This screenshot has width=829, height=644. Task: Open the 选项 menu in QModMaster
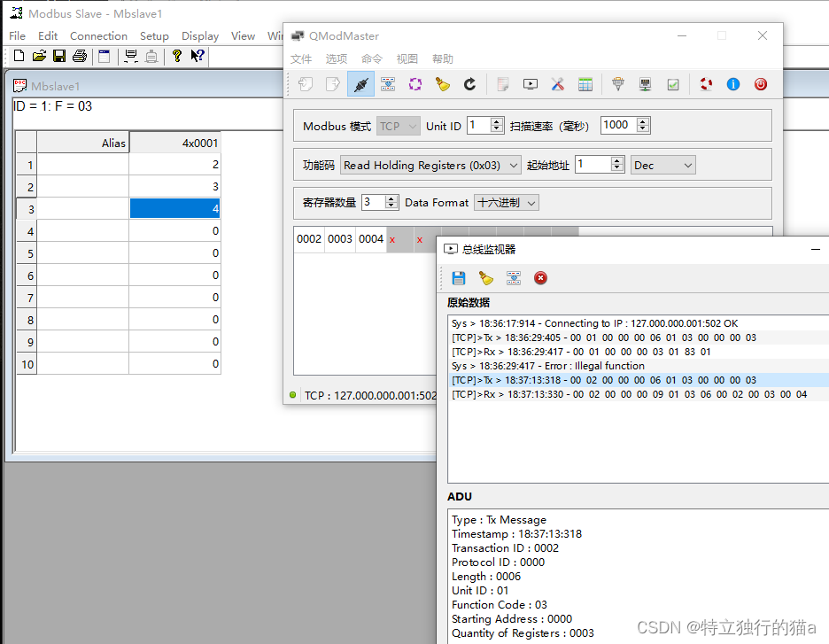click(x=337, y=58)
